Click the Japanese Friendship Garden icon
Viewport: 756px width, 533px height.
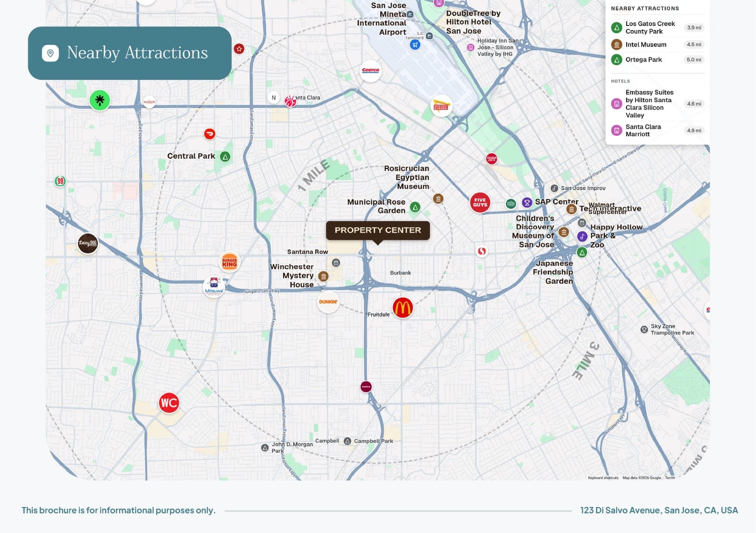(582, 253)
